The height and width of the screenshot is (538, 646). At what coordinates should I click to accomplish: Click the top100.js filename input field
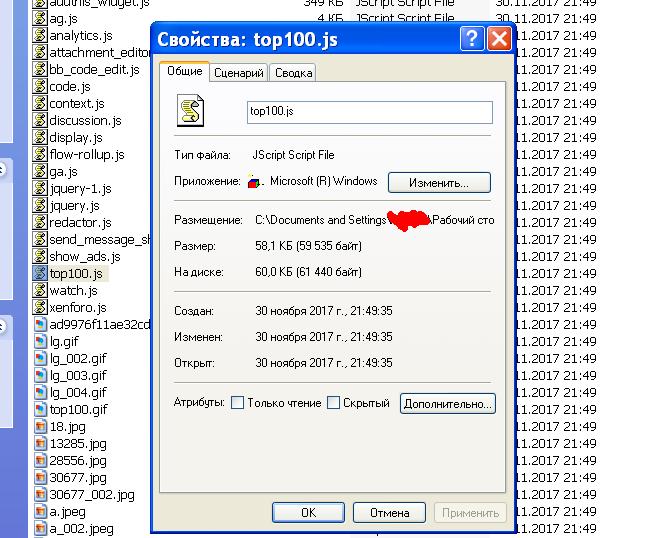point(370,112)
